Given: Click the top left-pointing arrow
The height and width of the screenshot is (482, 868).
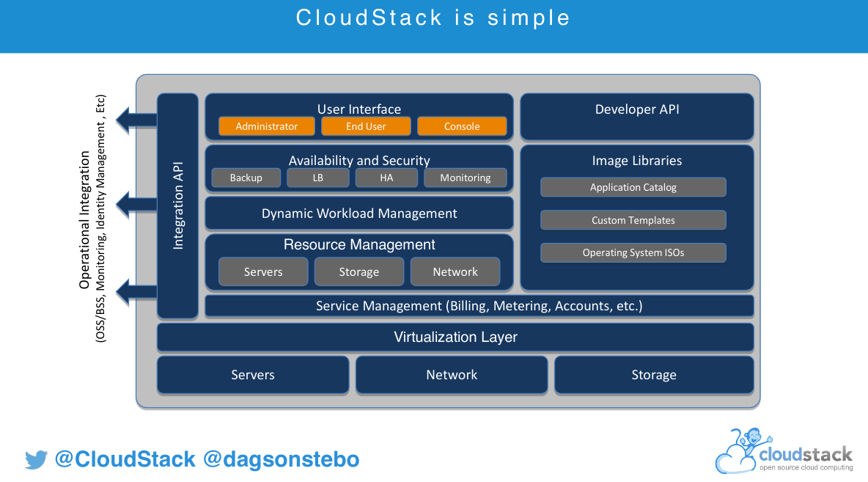Looking at the screenshot, I should pos(137,120).
